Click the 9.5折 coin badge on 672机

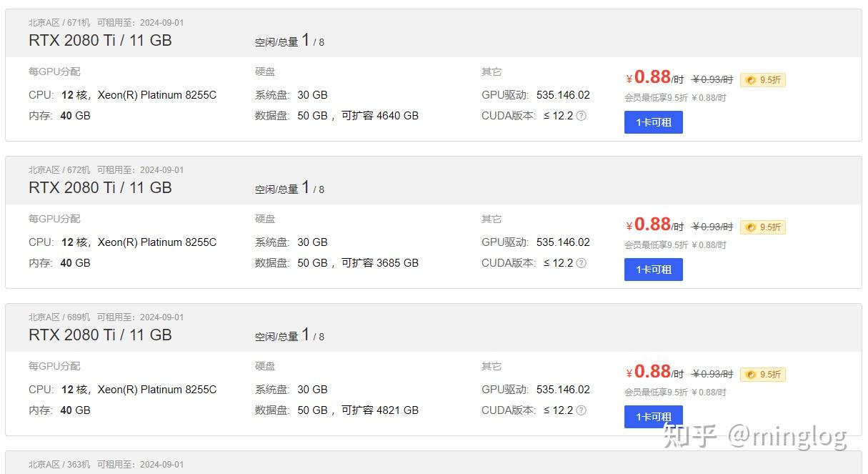[763, 227]
